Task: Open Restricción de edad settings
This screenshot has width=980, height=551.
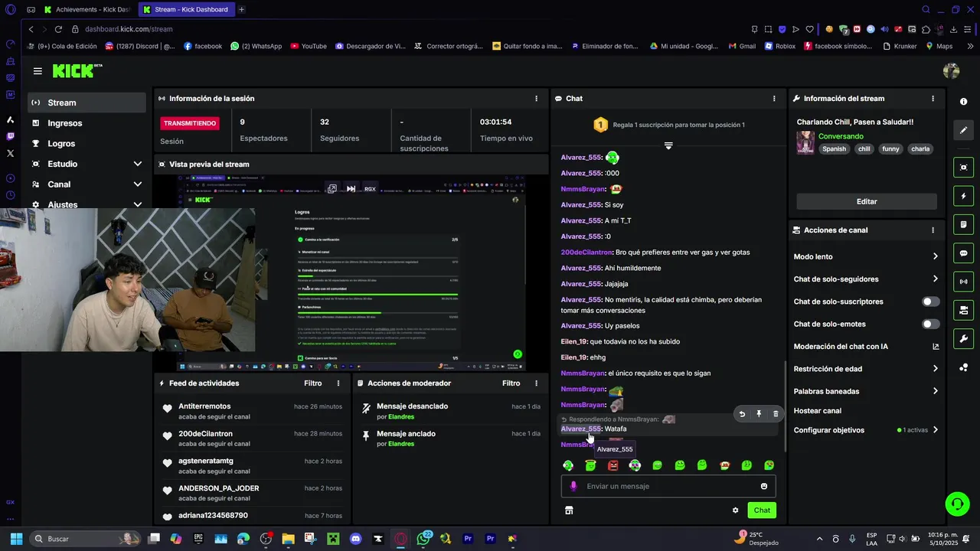Action: pos(866,369)
